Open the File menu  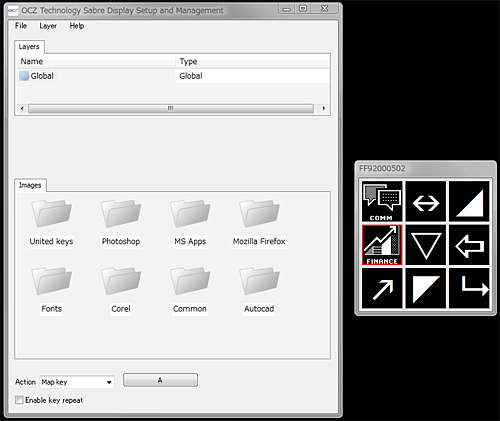21,26
